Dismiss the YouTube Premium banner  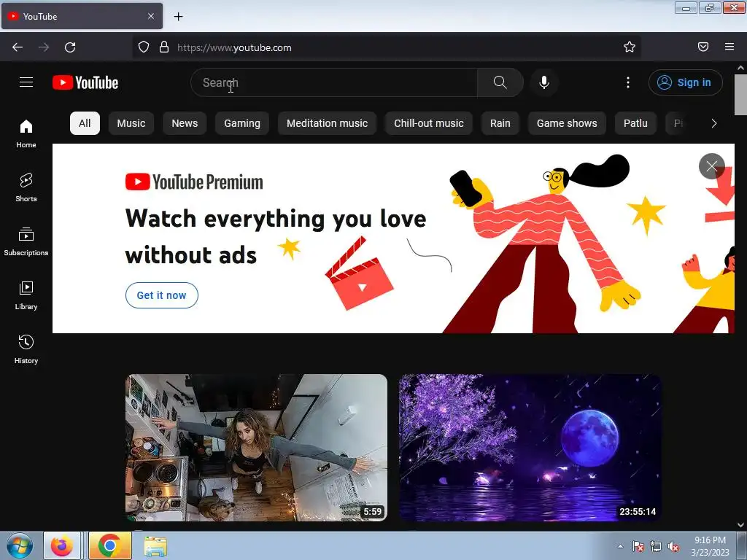tap(712, 166)
